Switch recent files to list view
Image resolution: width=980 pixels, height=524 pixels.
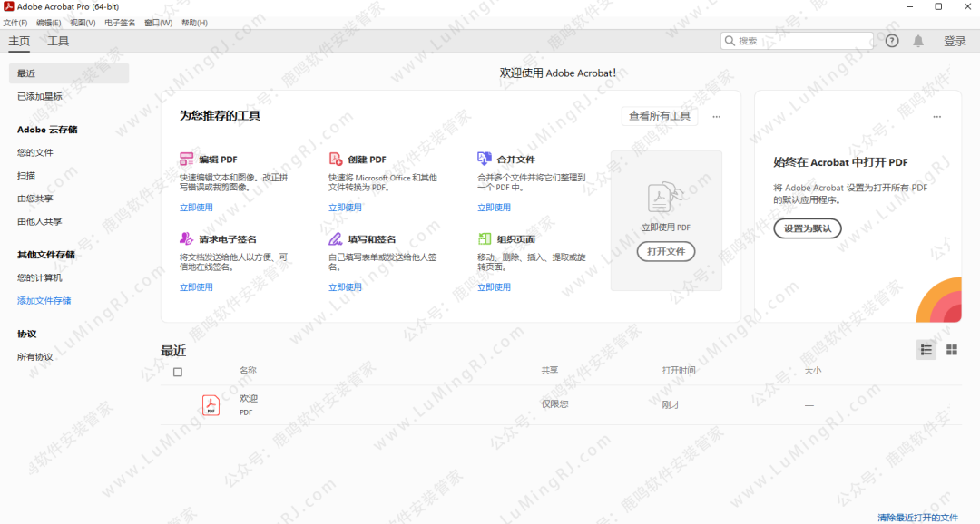(926, 350)
